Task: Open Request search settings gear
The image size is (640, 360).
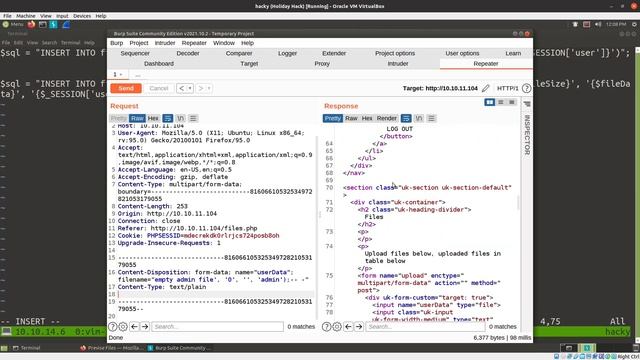Action: click(123, 327)
